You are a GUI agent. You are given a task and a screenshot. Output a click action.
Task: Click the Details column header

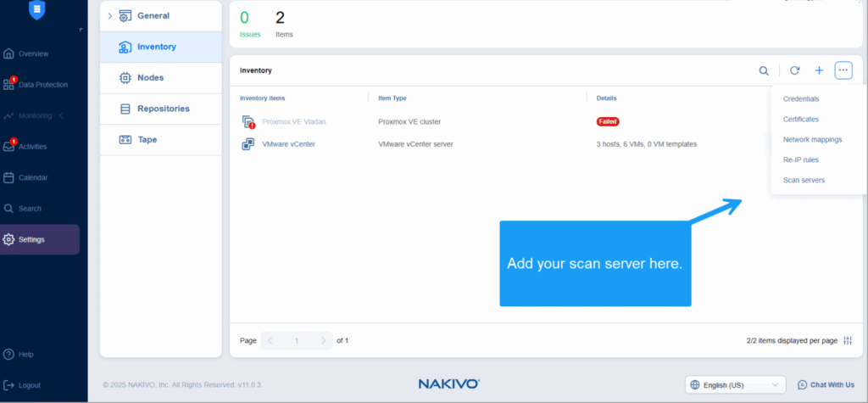[606, 98]
